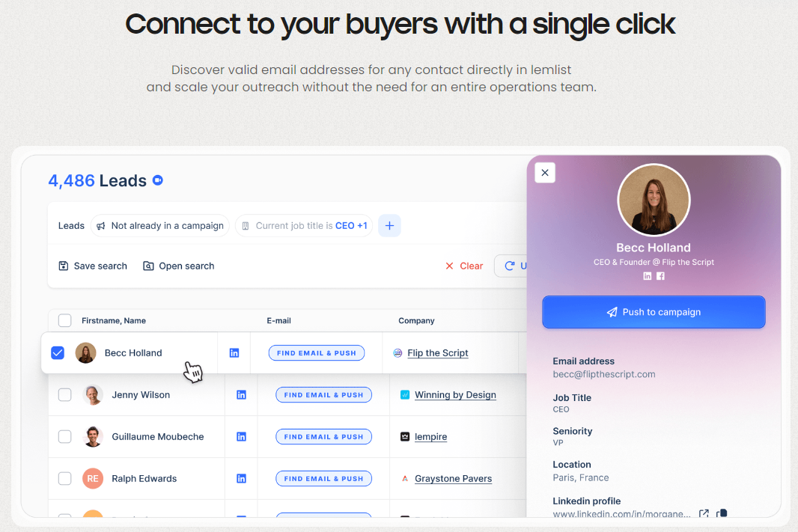Click Open search

pos(179,266)
